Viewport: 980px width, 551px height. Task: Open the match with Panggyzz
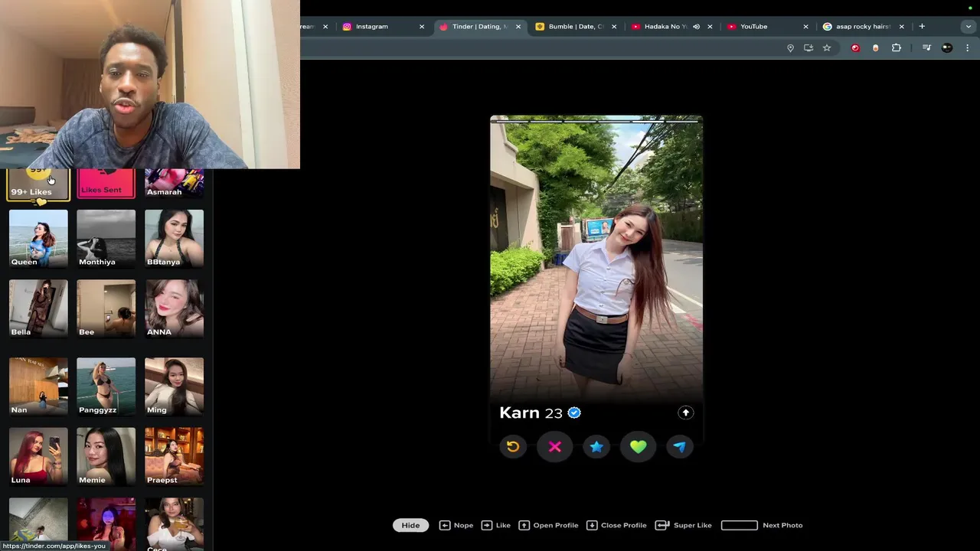point(106,386)
